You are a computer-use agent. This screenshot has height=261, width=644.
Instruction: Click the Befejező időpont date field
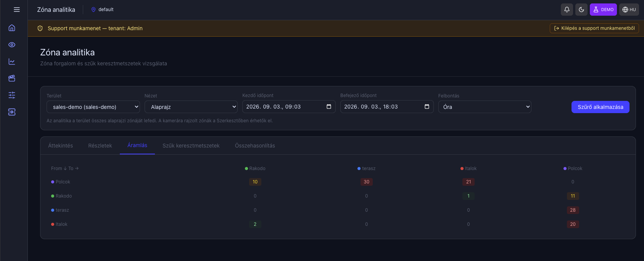[387, 107]
